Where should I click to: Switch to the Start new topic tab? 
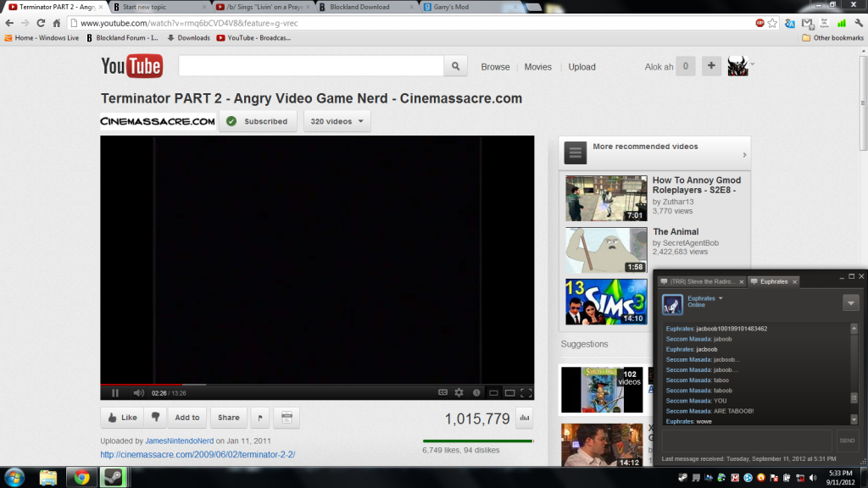tap(159, 7)
